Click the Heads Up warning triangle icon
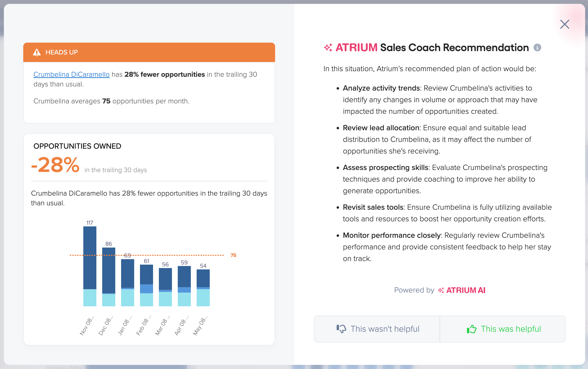Screen dimensions: 588x369 pos(37,52)
